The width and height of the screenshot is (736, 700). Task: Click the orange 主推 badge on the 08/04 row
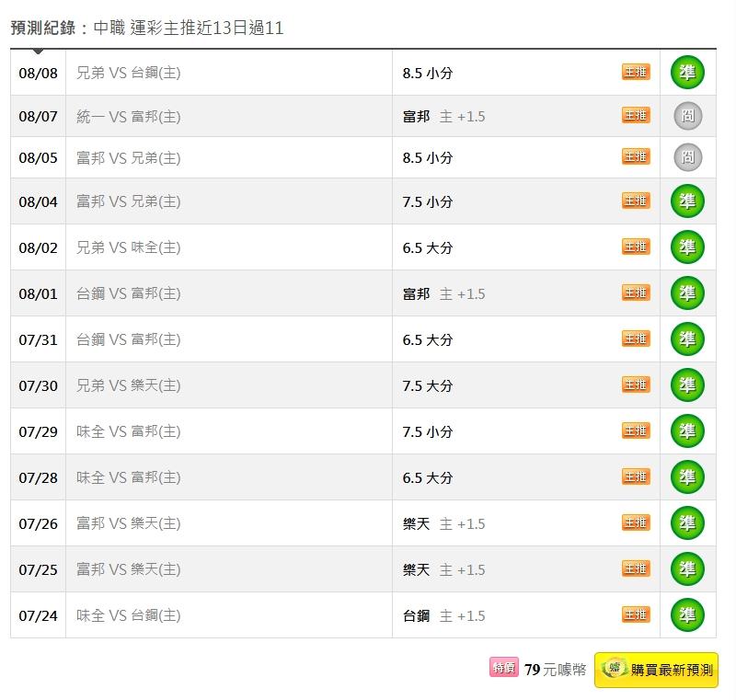pyautogui.click(x=636, y=201)
